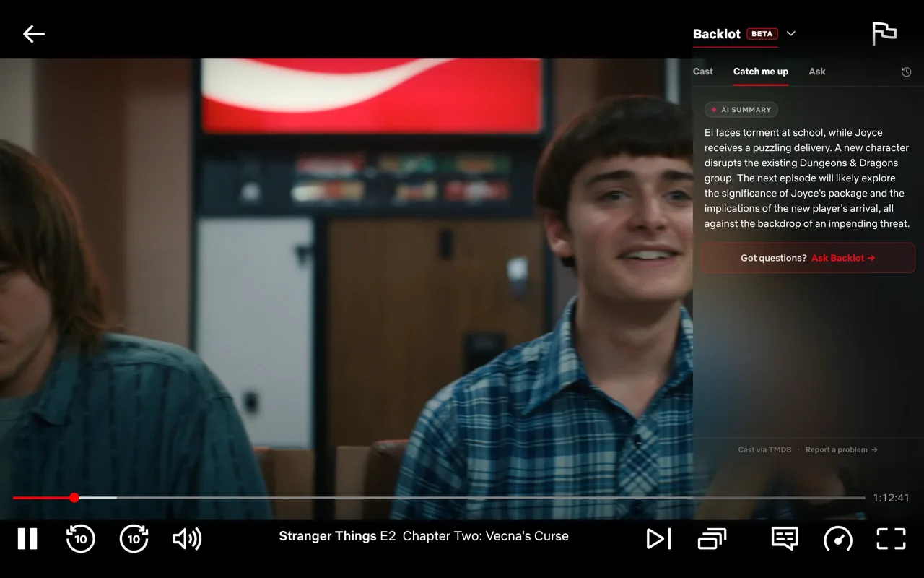The height and width of the screenshot is (578, 924).
Task: Pause playback with the pause button
Action: pyautogui.click(x=27, y=539)
